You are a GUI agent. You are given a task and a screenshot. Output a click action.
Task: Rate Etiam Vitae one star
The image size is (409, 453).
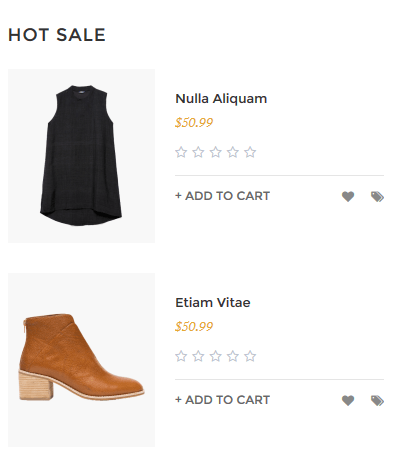tap(181, 356)
